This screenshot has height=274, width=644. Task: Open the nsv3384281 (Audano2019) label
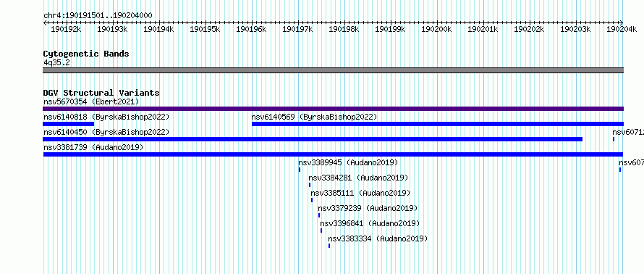[359, 178]
